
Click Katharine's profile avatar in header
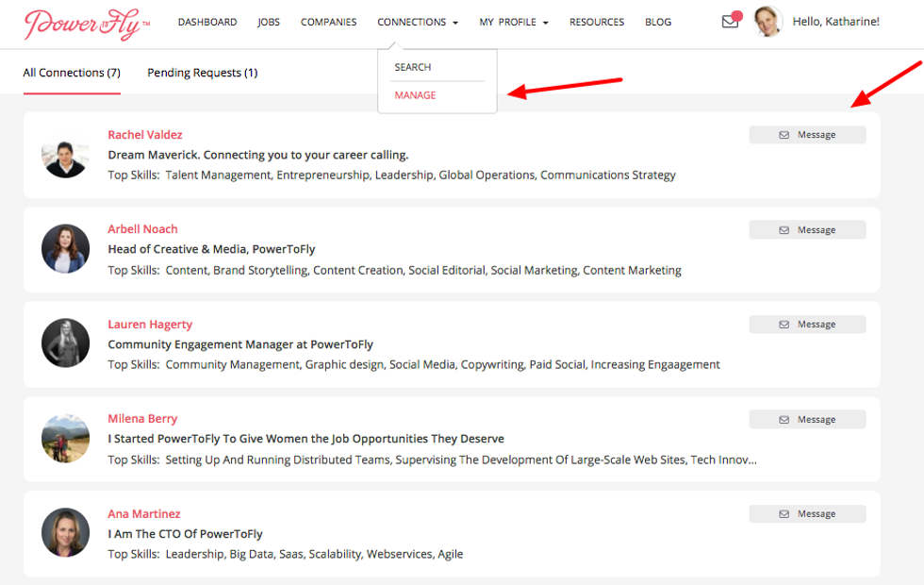(768, 22)
